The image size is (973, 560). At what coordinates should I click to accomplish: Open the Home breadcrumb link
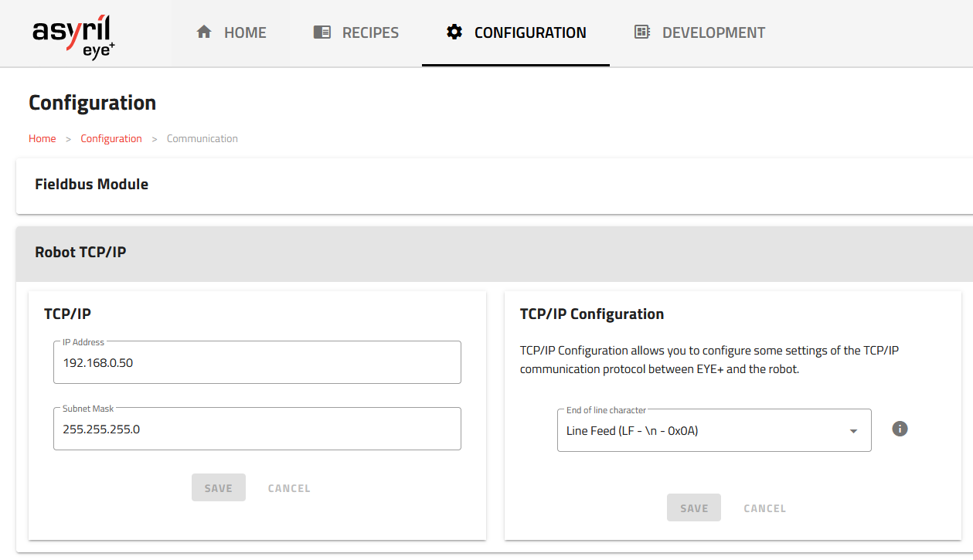point(42,138)
